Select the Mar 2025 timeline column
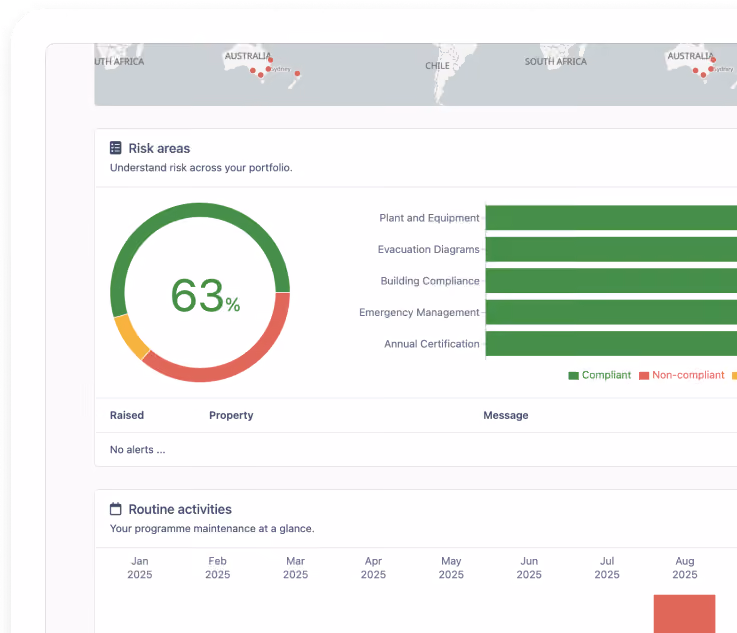 (x=296, y=568)
